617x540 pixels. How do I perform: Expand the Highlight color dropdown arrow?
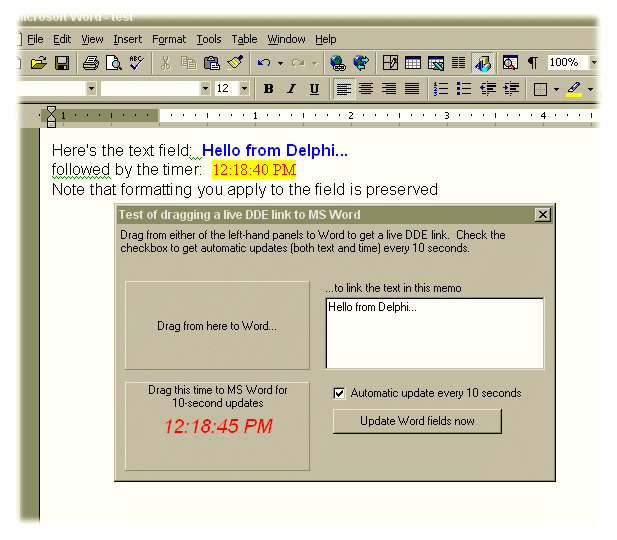[590, 89]
